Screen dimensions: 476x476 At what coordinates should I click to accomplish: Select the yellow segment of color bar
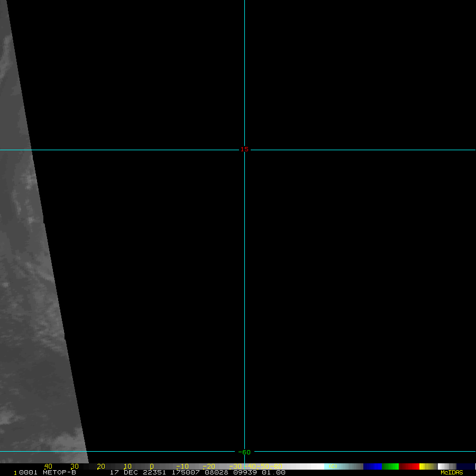pos(423,466)
